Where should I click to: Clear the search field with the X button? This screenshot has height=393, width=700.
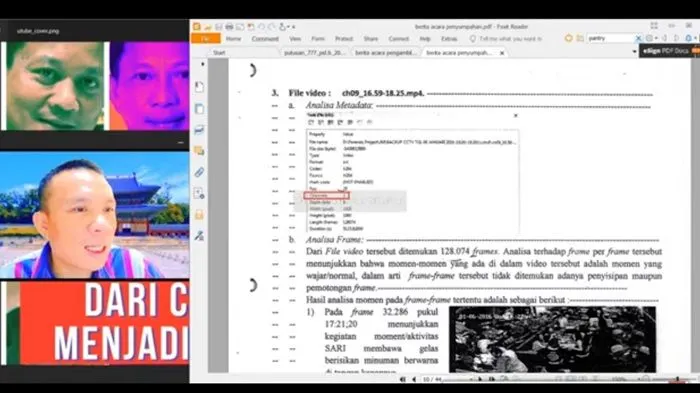(x=638, y=38)
